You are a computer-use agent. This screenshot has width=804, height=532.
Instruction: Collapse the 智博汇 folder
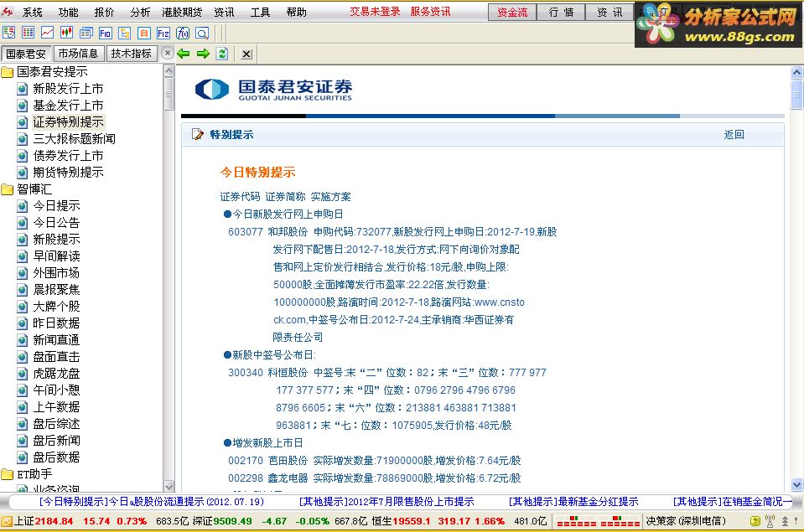[8, 189]
